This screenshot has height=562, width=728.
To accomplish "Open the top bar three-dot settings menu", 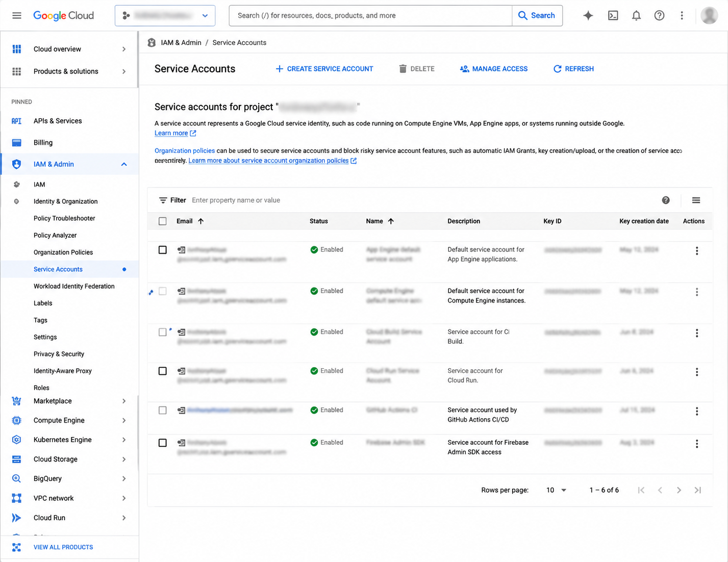I will 682,15.
